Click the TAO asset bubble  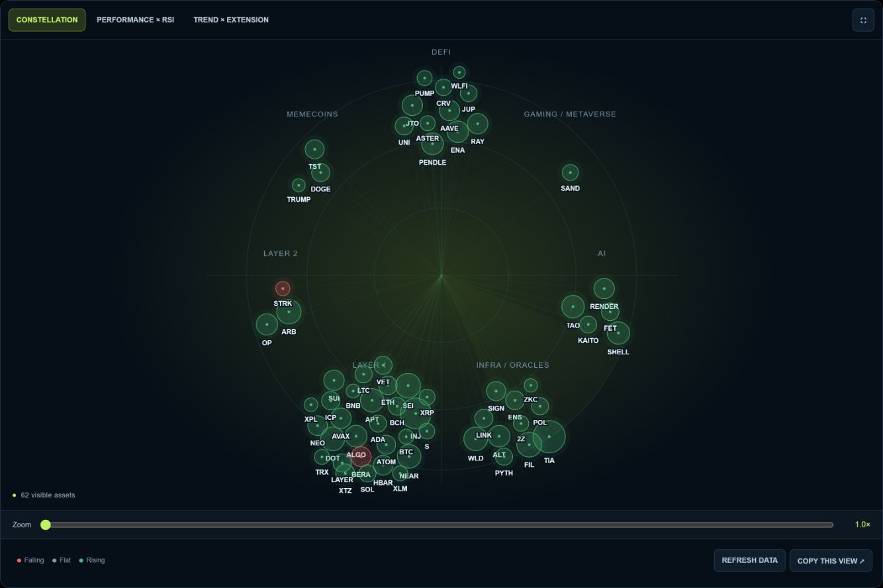click(573, 307)
